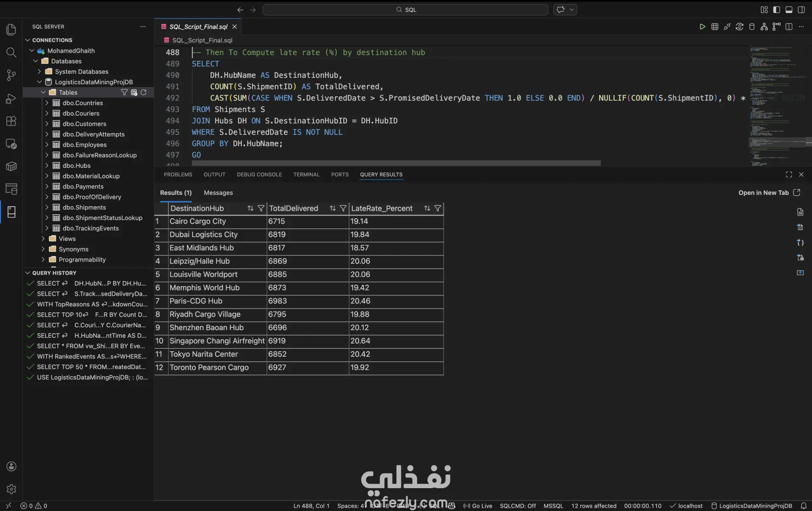Open the Source Control view

pyautogui.click(x=11, y=75)
